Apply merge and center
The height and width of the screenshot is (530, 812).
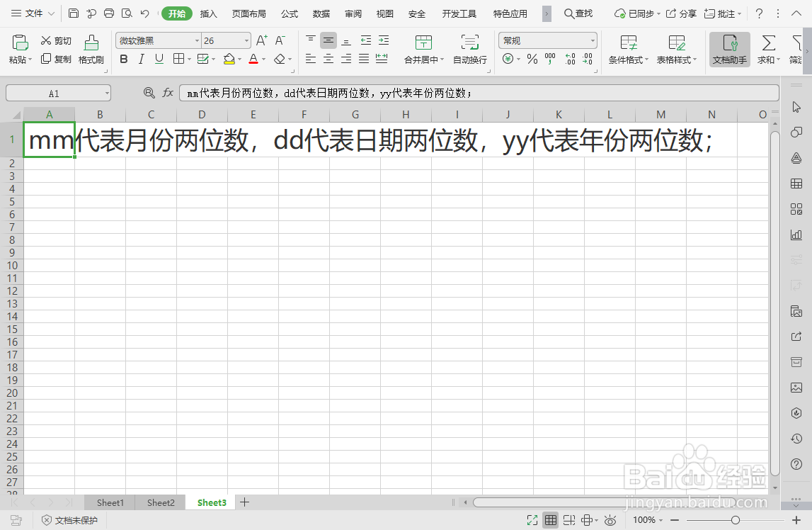click(x=423, y=50)
